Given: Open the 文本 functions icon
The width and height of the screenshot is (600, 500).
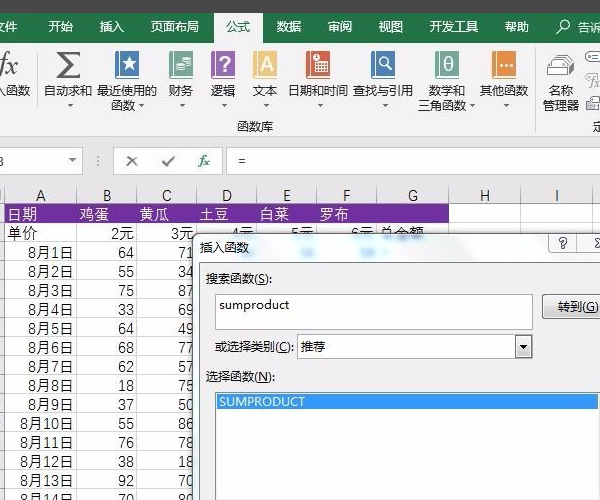Looking at the screenshot, I should click(265, 67).
